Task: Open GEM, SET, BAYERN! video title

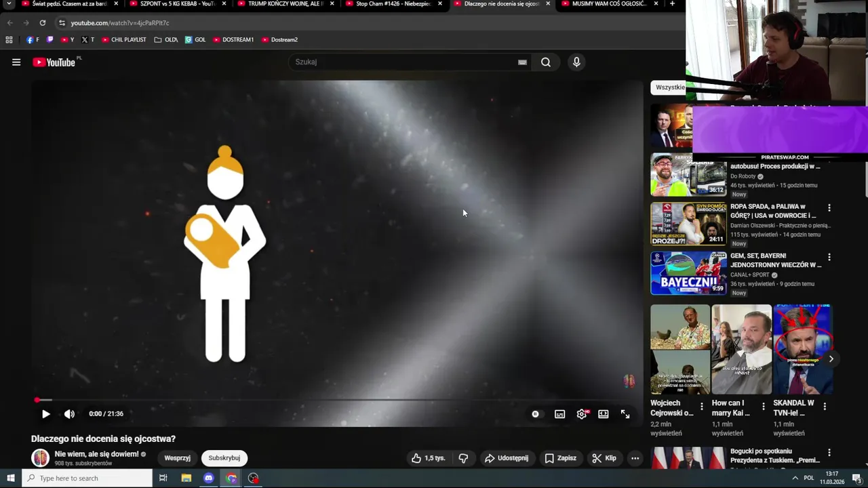Action: click(x=776, y=260)
